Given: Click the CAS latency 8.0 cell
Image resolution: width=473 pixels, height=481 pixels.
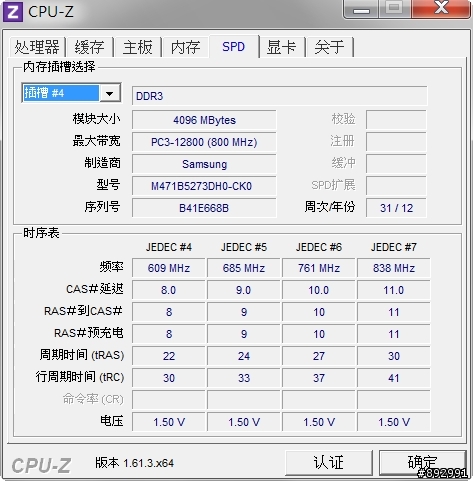Looking at the screenshot, I should pos(169,290).
